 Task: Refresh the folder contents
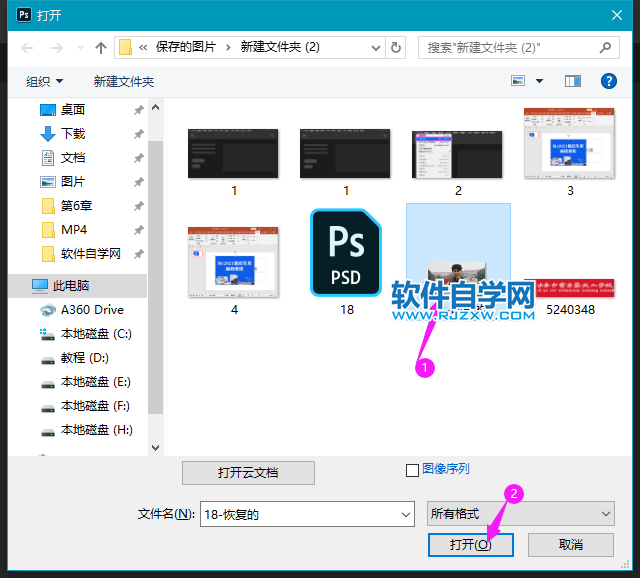[x=396, y=48]
